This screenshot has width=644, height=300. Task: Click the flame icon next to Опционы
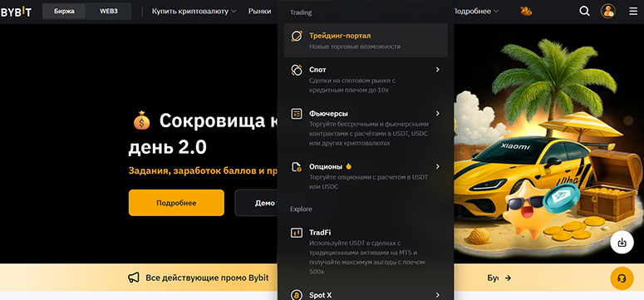tap(349, 166)
